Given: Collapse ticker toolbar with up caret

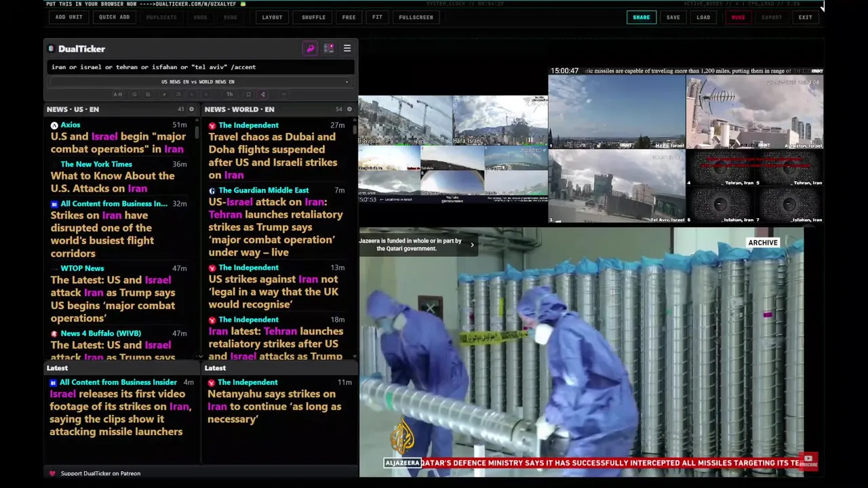Looking at the screenshot, I should 284,94.
